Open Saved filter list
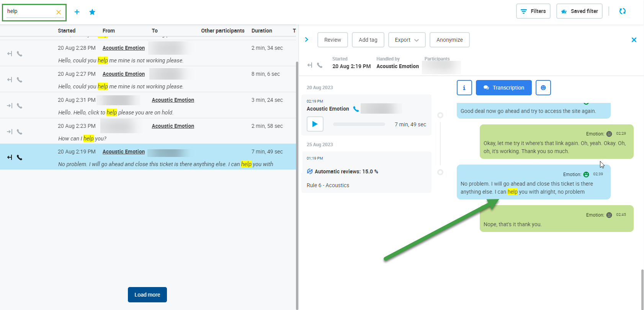 click(579, 11)
